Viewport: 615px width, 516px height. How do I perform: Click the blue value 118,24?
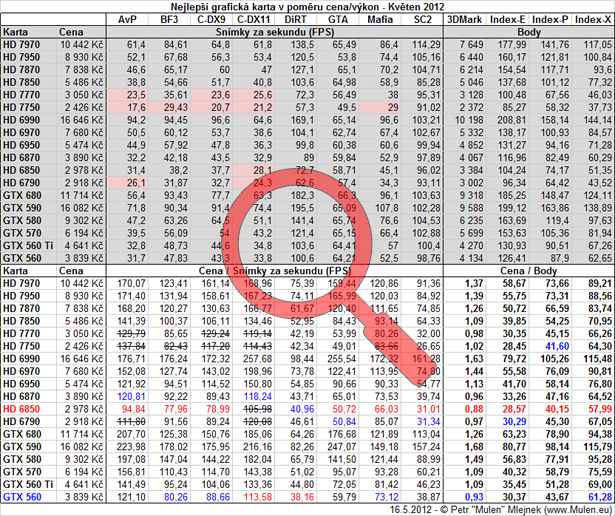click(258, 396)
